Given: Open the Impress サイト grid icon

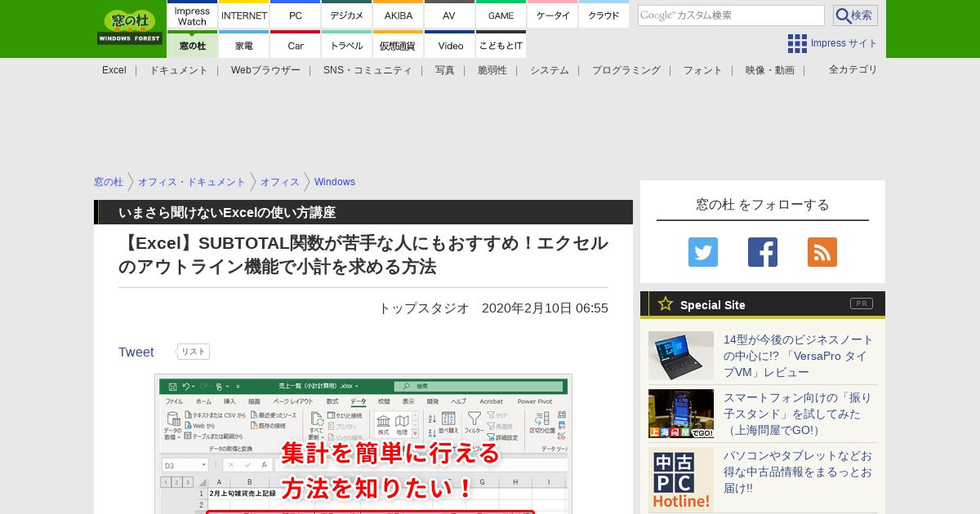Looking at the screenshot, I should click(797, 43).
